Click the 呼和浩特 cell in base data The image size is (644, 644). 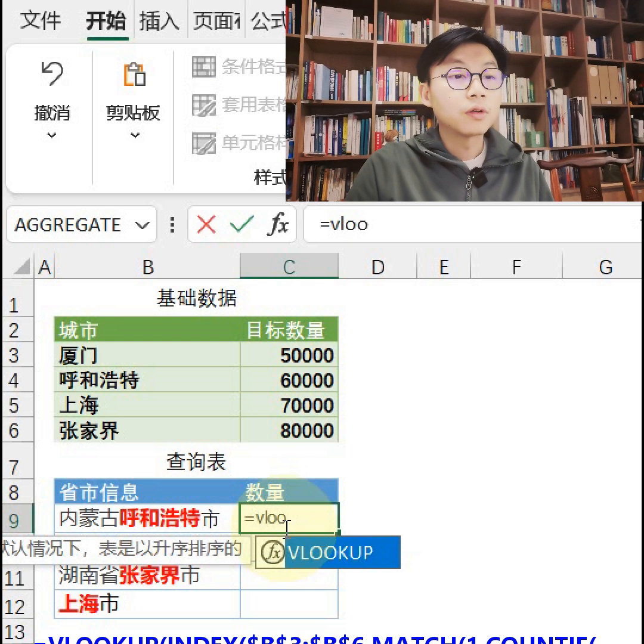click(147, 380)
